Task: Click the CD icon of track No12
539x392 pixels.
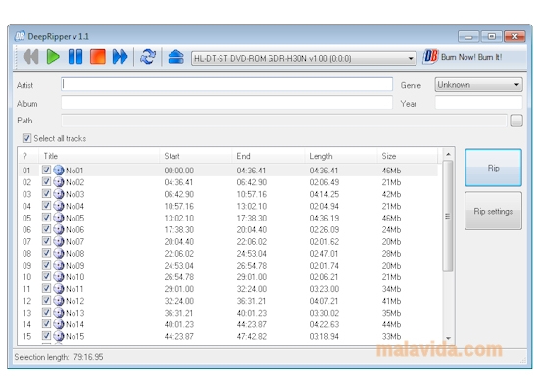Action: (x=59, y=301)
